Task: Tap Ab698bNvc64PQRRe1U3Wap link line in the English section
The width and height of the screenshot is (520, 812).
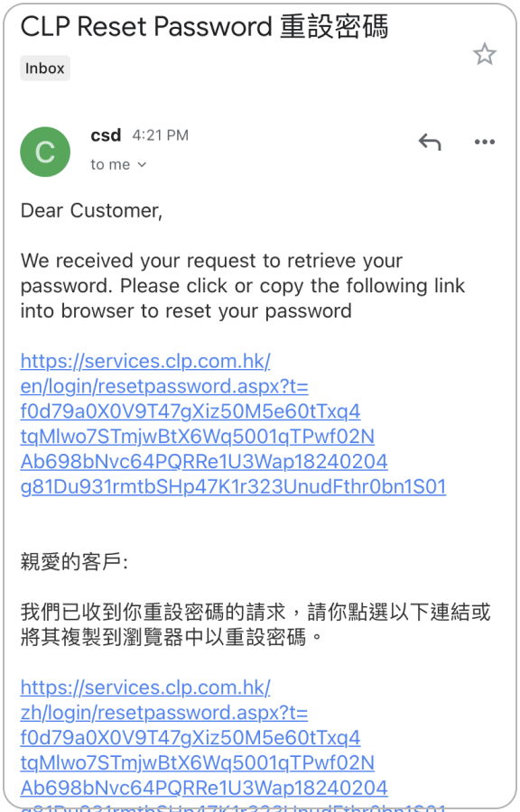Action: click(x=204, y=461)
